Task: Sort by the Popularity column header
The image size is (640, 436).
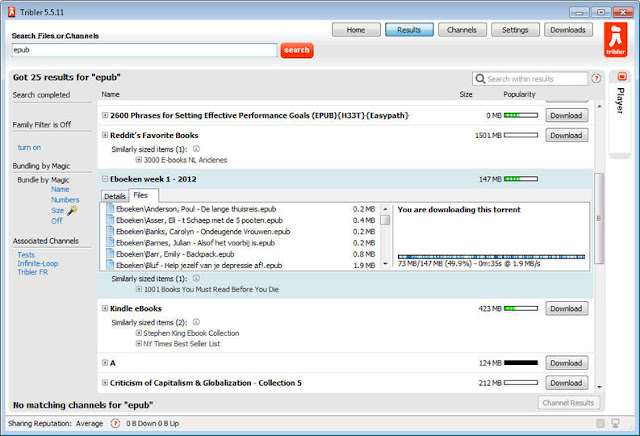Action: [519, 94]
